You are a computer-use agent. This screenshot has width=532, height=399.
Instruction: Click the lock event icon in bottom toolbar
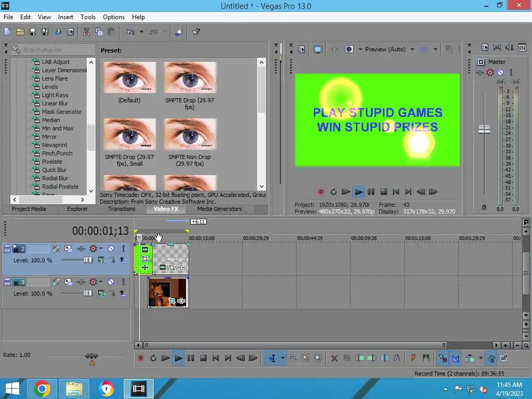click(396, 358)
